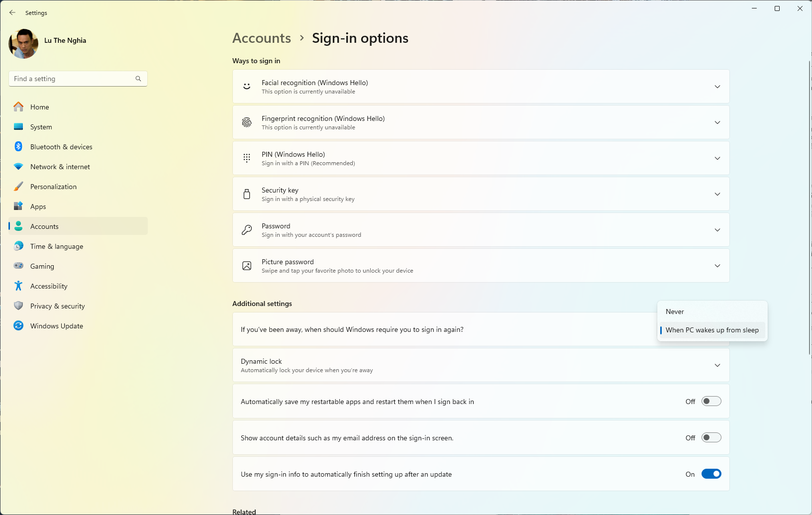Click the Accessibility figure icon
812x515 pixels.
(x=18, y=286)
